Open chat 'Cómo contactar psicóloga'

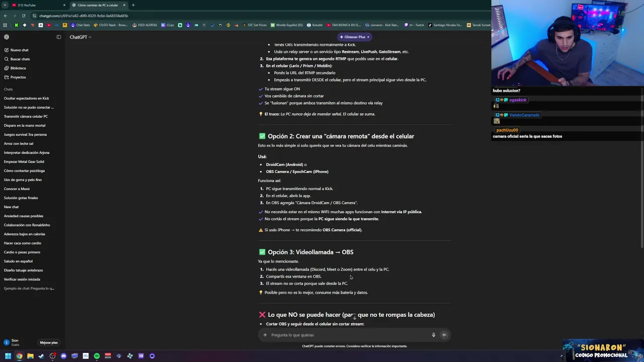pyautogui.click(x=24, y=170)
